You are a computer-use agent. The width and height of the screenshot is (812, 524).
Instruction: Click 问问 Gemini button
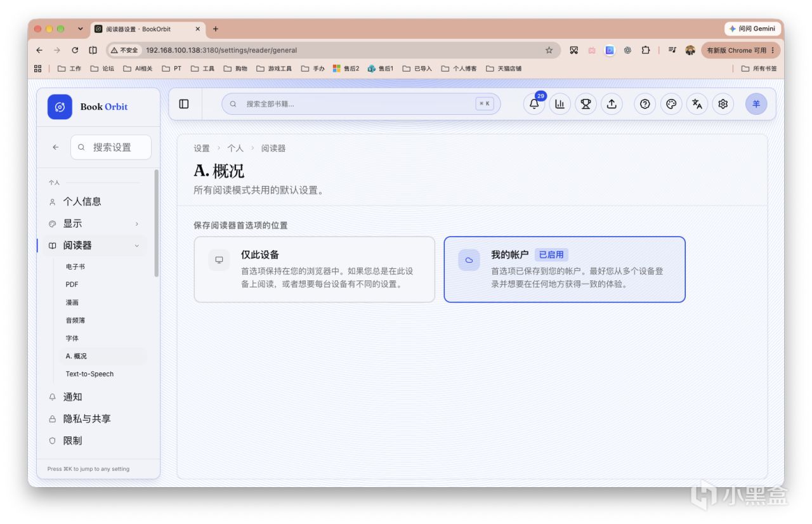click(x=752, y=29)
